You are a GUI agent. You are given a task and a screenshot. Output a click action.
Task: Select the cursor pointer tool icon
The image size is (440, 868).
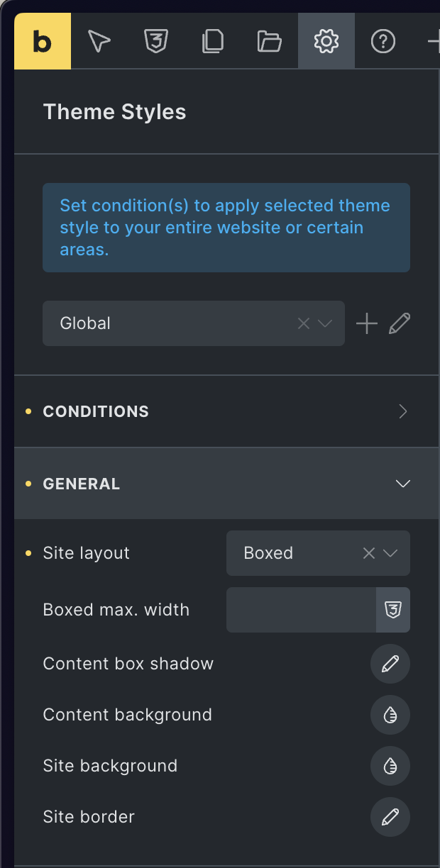[x=99, y=41]
